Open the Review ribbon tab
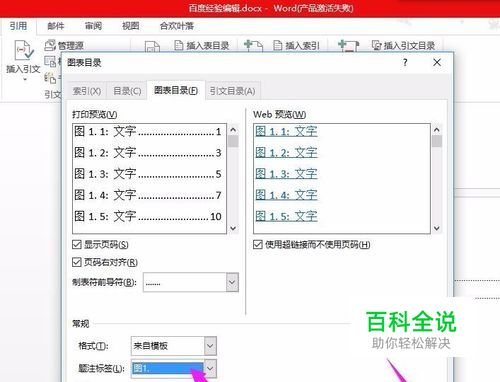500x382 pixels. coord(93,26)
